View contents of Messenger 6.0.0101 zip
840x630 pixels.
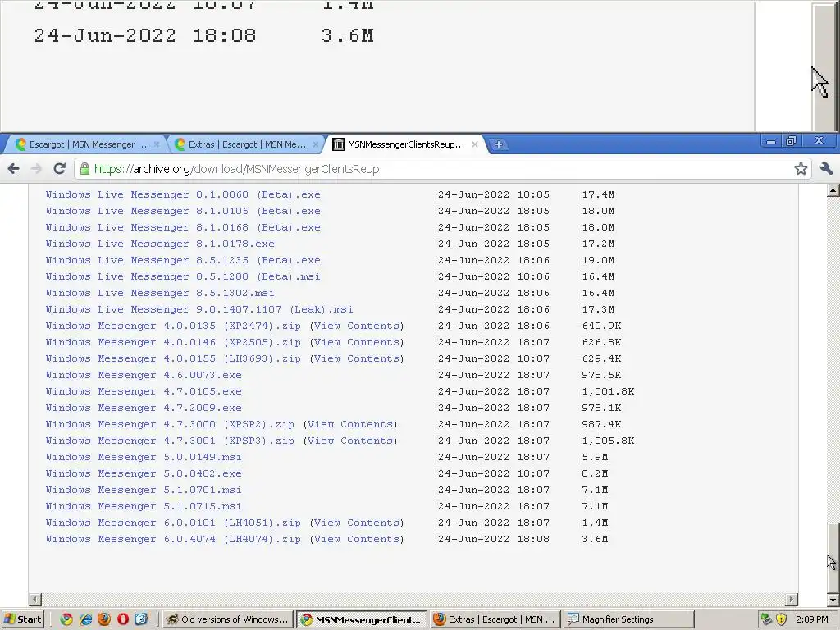(357, 523)
